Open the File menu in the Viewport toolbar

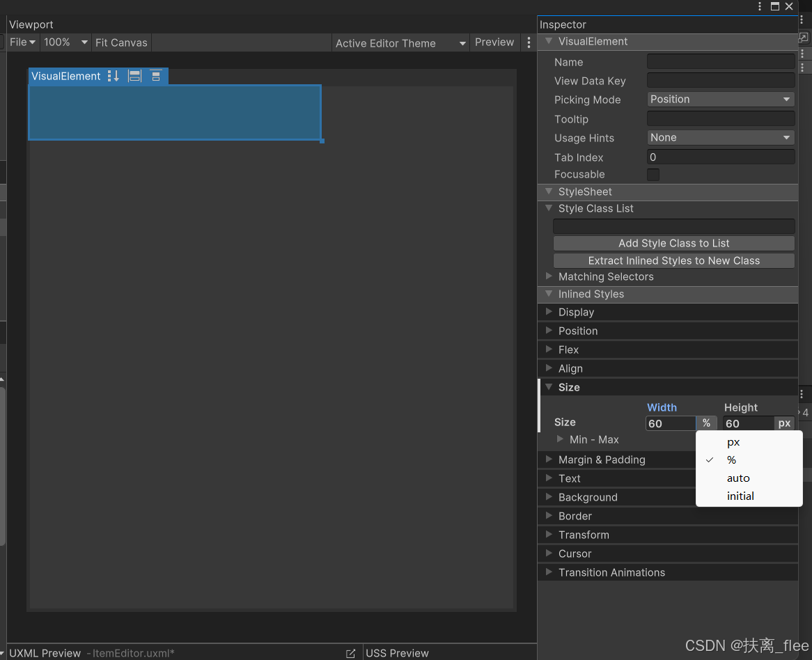point(19,42)
